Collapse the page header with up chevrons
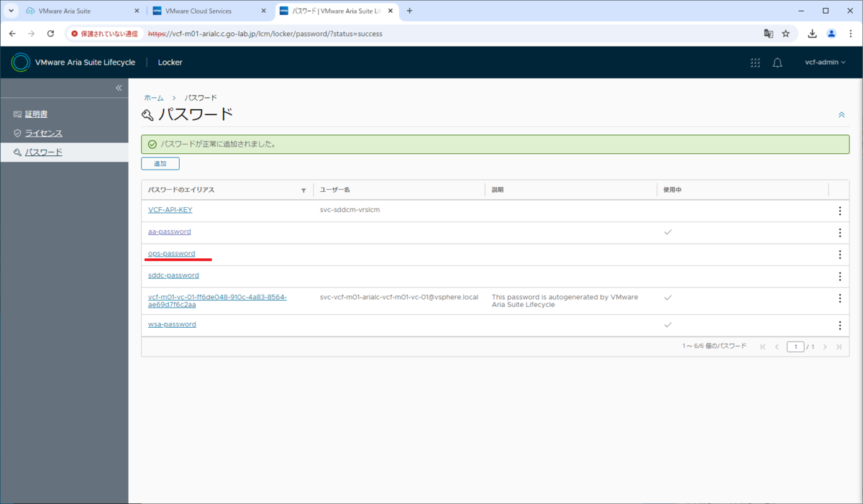The width and height of the screenshot is (863, 504). (x=841, y=115)
